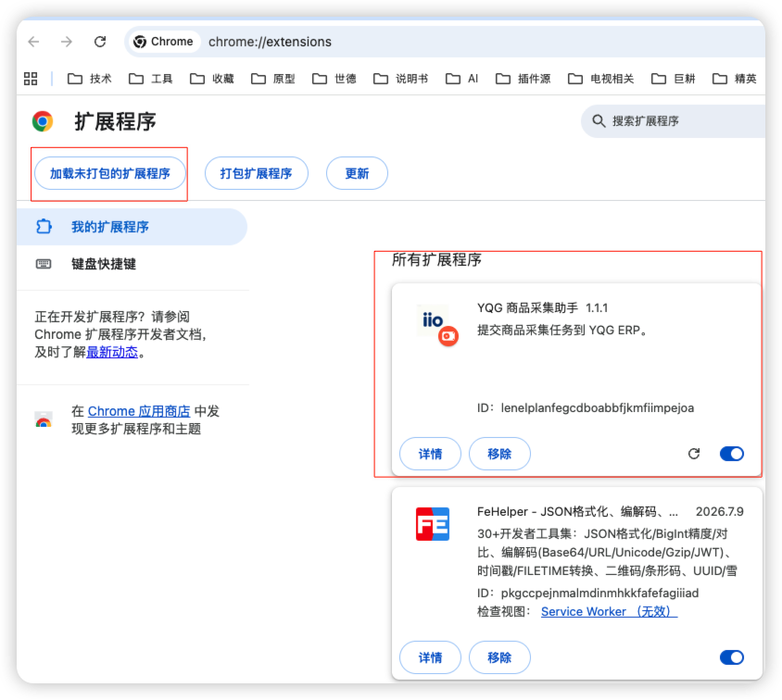Open 详情 for YQG 商品采集助手

coord(431,454)
